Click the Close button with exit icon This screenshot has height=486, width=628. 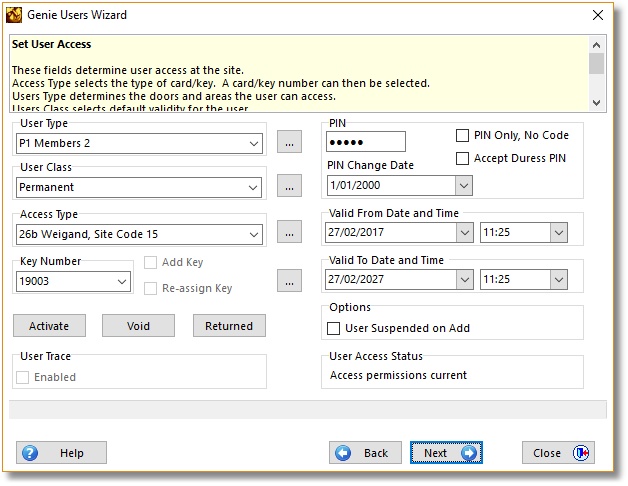558,453
